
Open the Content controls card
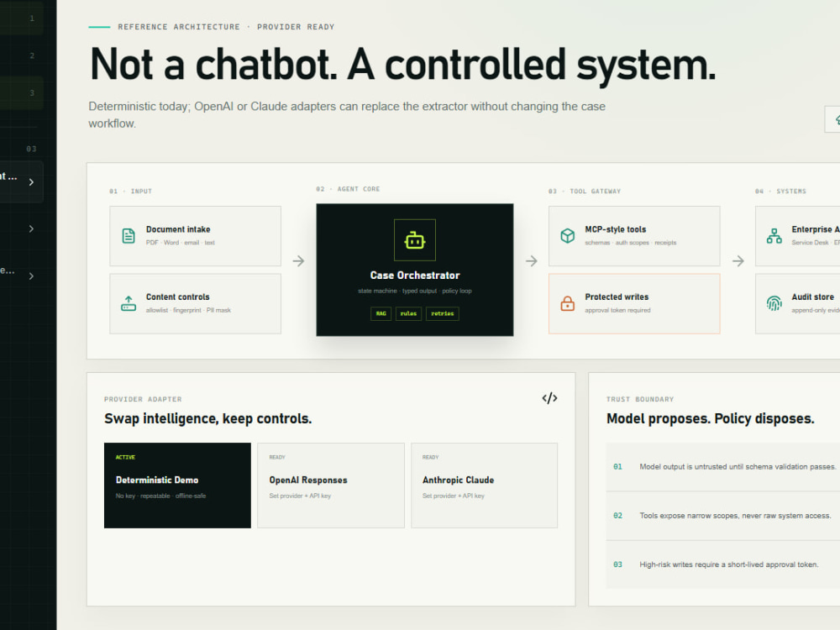pyautogui.click(x=196, y=304)
